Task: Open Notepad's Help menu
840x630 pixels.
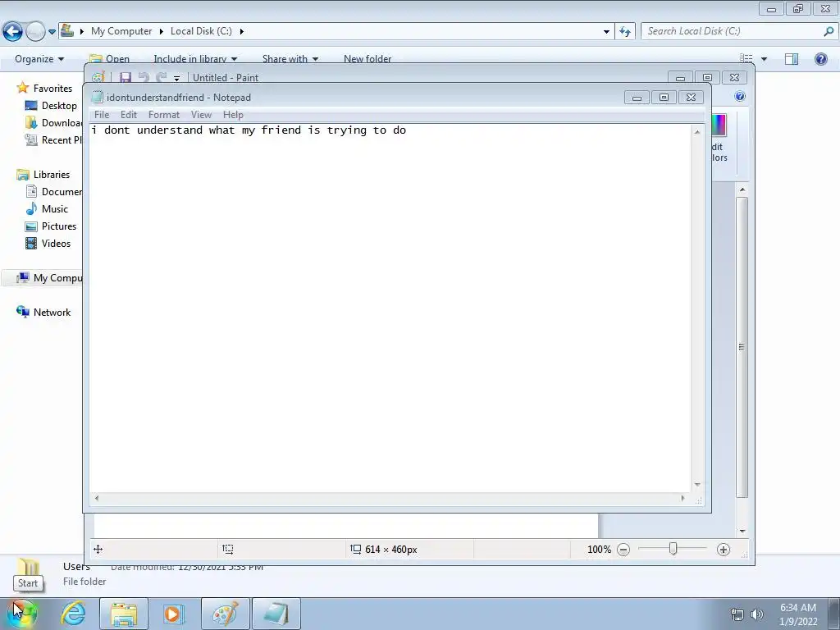Action: pyautogui.click(x=233, y=115)
